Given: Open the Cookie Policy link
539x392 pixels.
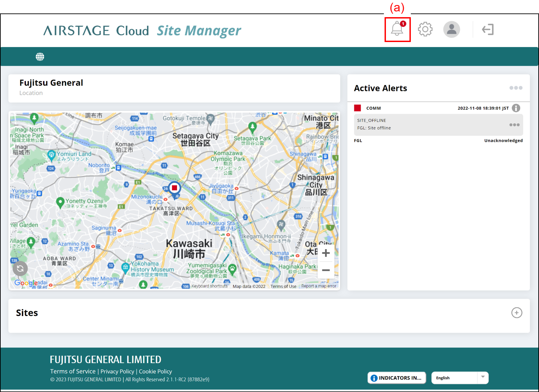Looking at the screenshot, I should 155,371.
